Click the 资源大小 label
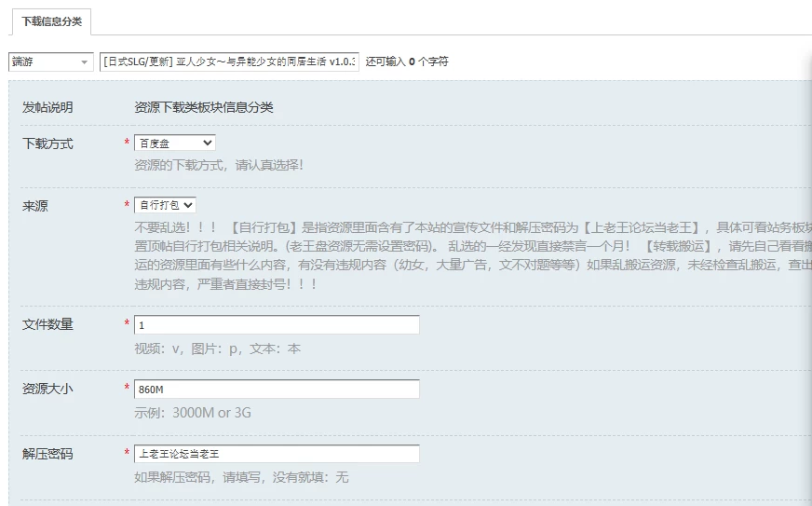This screenshot has width=812, height=506. pyautogui.click(x=47, y=389)
